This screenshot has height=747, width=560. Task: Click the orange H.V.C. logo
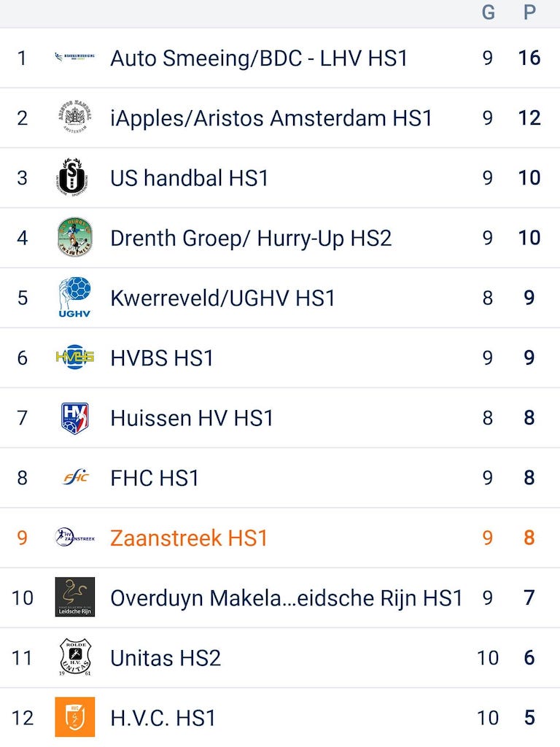(74, 717)
